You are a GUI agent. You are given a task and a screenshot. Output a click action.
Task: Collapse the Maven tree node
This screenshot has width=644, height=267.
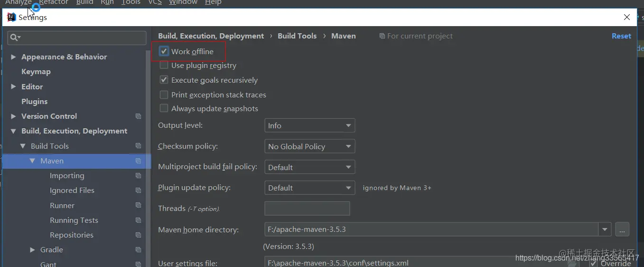click(x=32, y=161)
